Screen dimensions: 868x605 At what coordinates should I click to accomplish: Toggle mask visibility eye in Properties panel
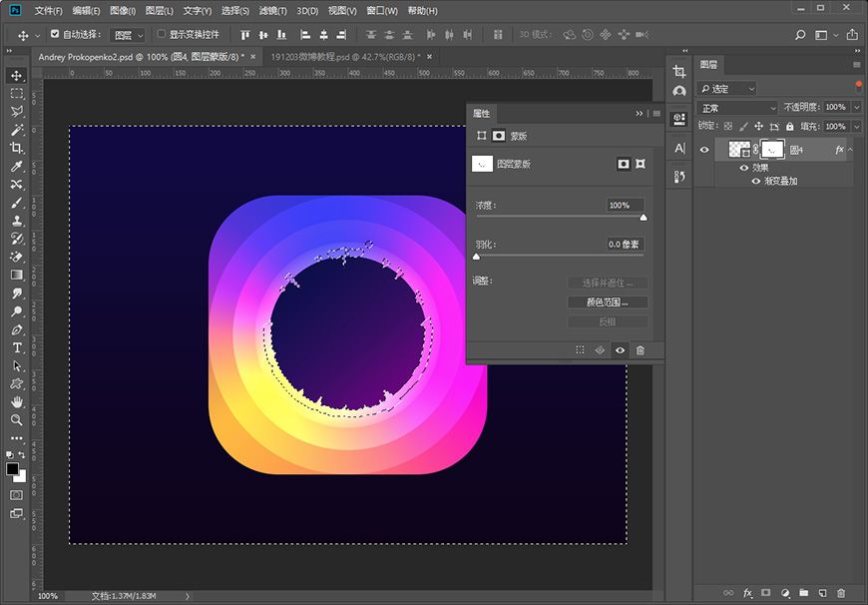click(x=620, y=350)
